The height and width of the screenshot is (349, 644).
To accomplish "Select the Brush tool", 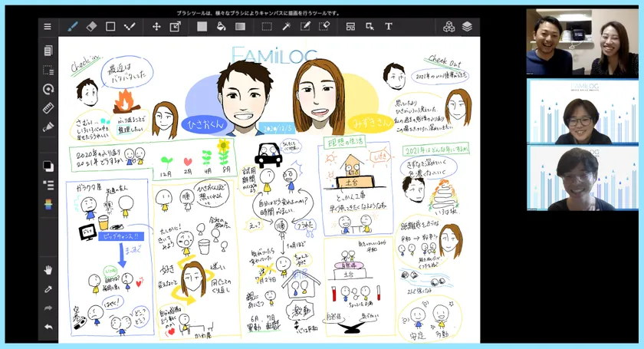I will click(x=74, y=27).
